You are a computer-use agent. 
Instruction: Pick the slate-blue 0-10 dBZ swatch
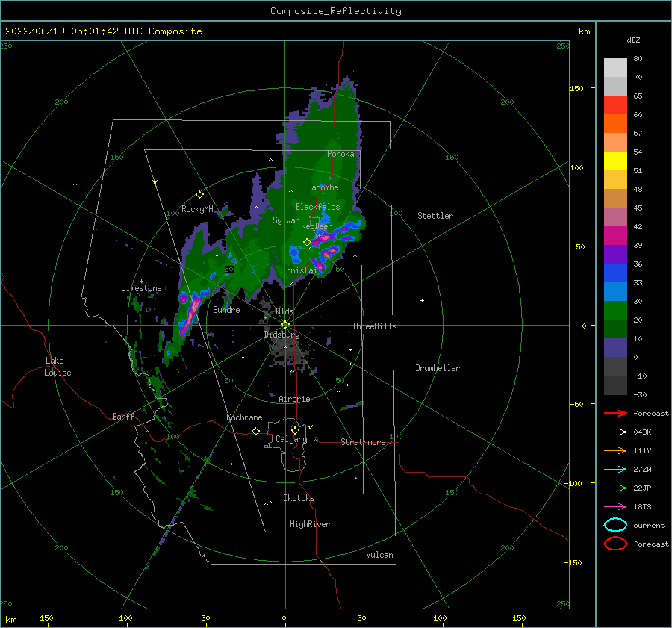point(615,347)
